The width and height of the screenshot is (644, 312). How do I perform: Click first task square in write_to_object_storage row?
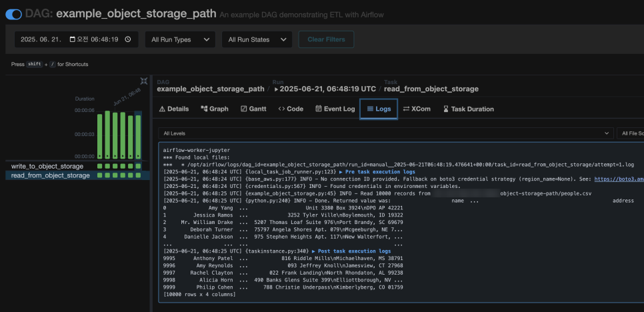tap(99, 166)
